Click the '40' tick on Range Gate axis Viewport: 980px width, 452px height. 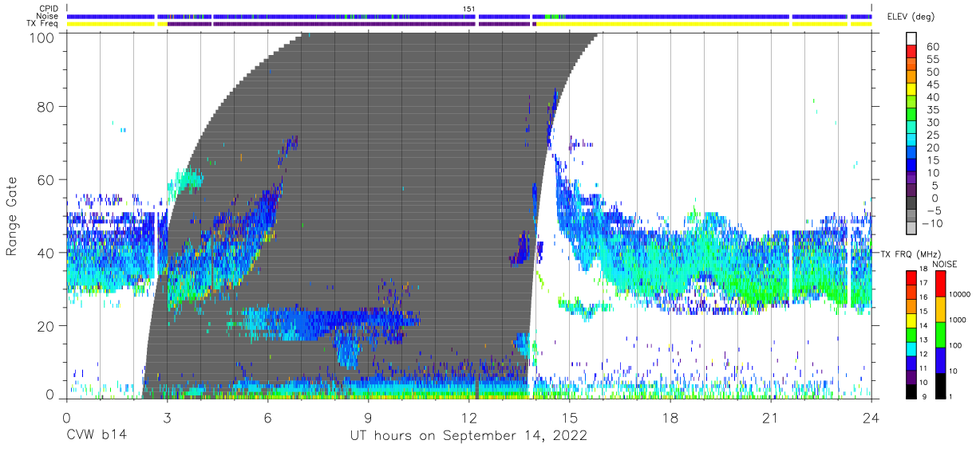tap(45, 253)
